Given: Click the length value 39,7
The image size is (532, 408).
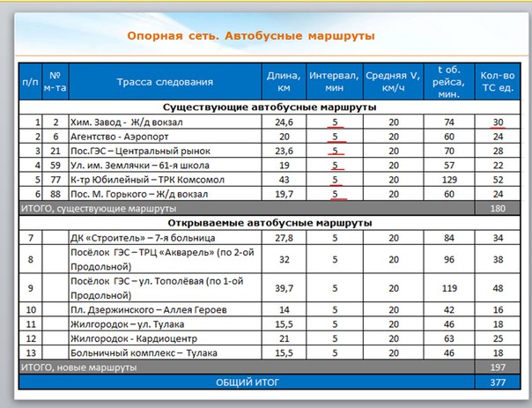Looking at the screenshot, I should coord(284,288).
